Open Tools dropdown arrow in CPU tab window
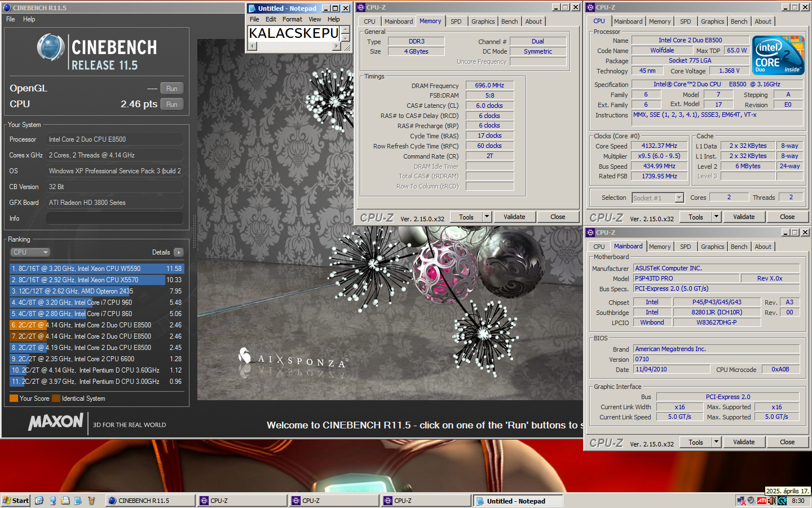The image size is (812, 508). click(716, 217)
